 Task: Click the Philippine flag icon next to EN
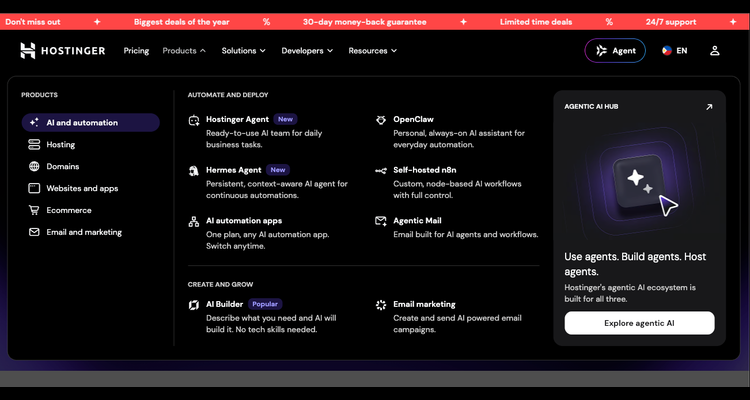tap(667, 51)
